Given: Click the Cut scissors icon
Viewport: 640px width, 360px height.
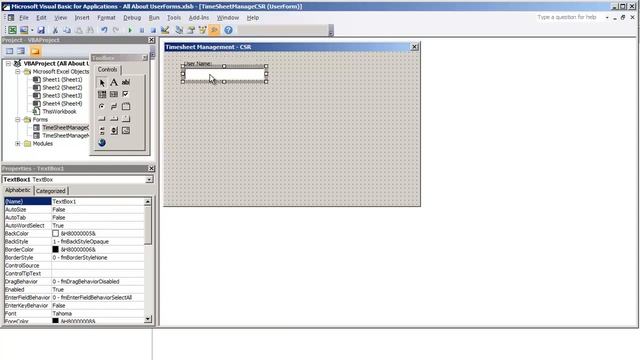Looking at the screenshot, I should coord(55,30).
